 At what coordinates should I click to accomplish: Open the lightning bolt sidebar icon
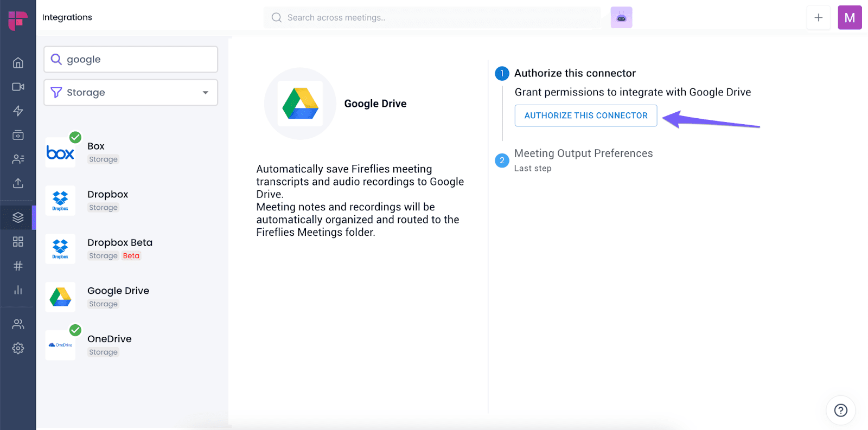tap(18, 111)
